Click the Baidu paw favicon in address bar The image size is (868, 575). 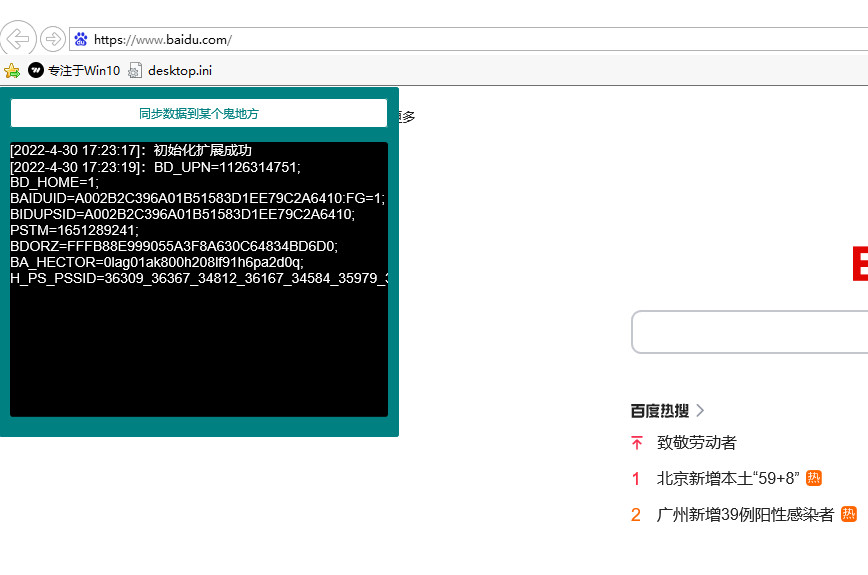81,40
